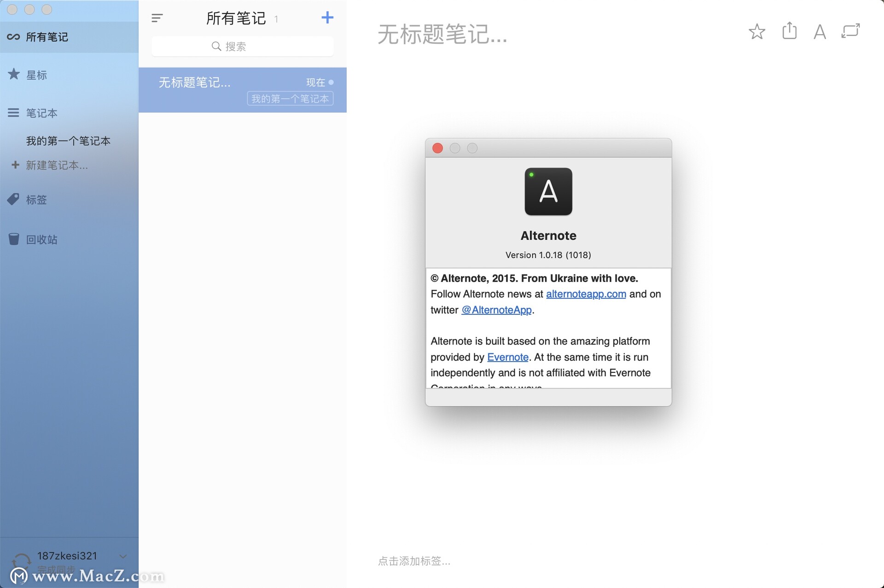
Task: Open the Evernote link
Action: pos(507,357)
